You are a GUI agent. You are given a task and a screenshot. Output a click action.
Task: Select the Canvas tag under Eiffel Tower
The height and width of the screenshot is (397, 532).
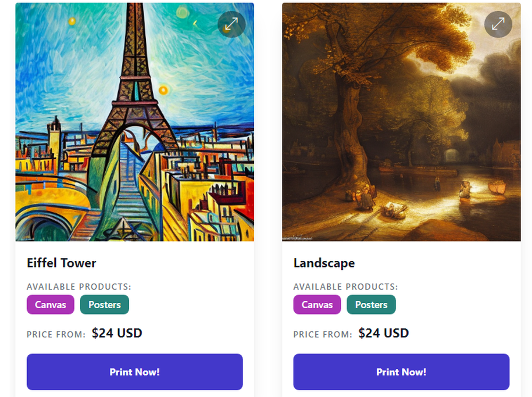(51, 305)
